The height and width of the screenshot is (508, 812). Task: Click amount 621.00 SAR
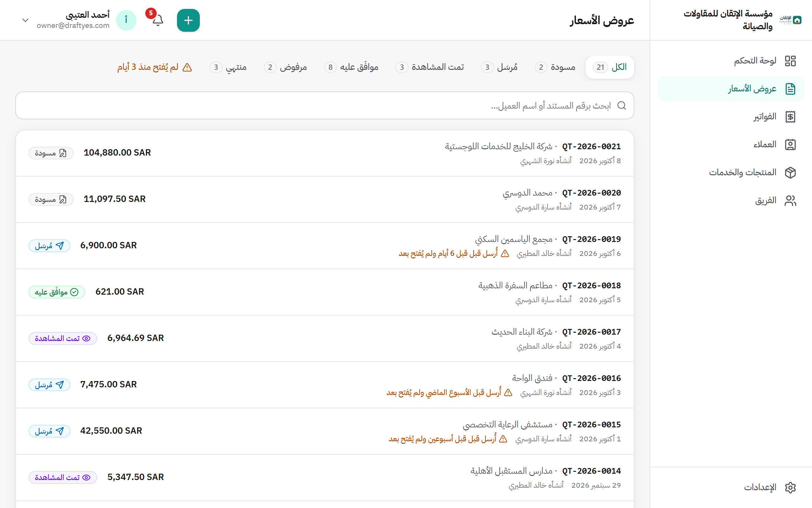(x=120, y=292)
